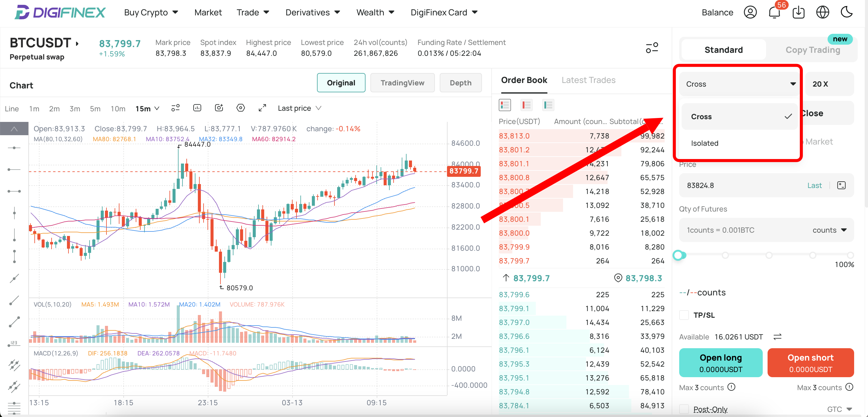Select the vertical straight line drawing tool

click(x=14, y=213)
